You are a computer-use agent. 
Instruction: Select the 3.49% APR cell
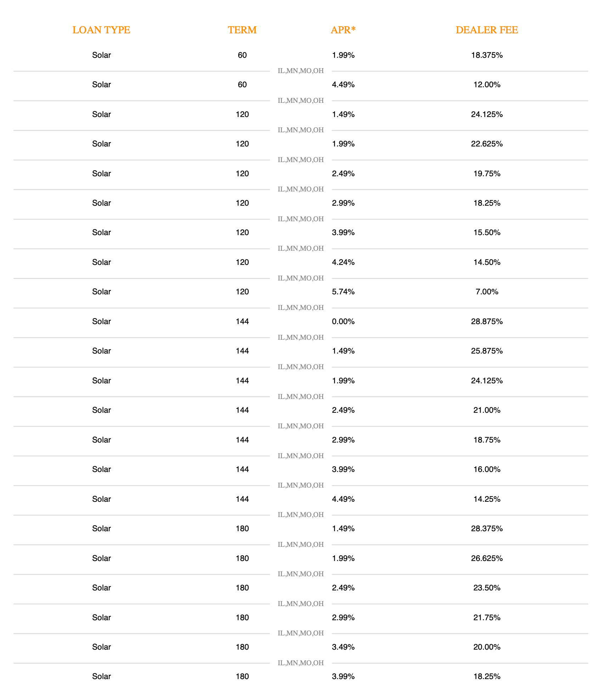tap(343, 647)
